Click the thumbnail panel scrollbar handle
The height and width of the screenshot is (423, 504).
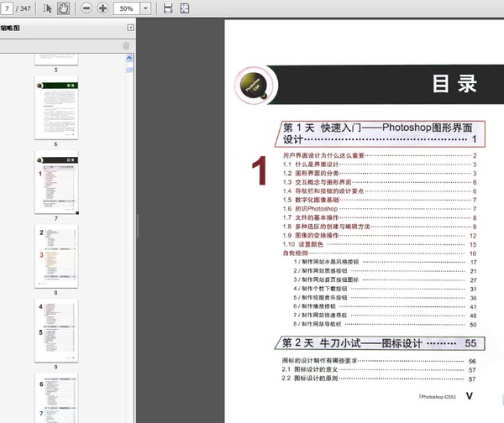129,67
